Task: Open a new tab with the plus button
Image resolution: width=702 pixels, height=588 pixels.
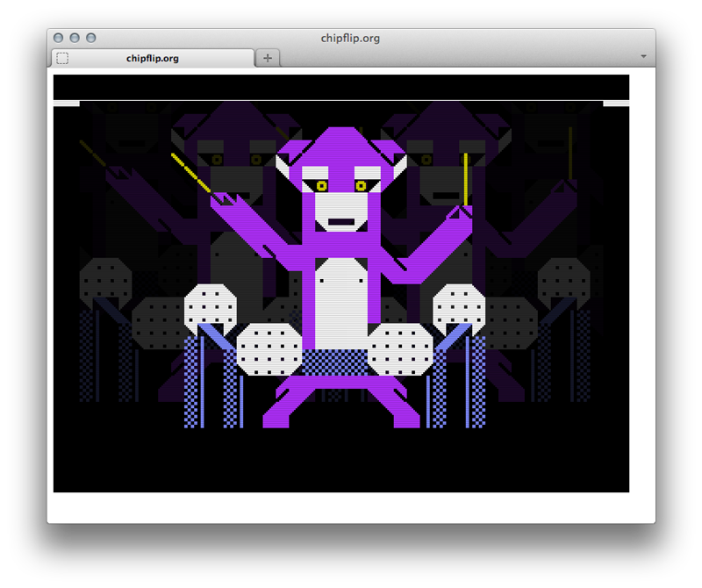Action: click(x=268, y=58)
